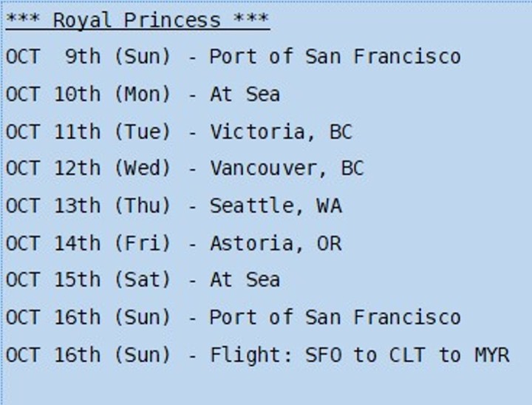532x405 pixels.
Task: Click the (Sat) weekday label
Action: click(x=142, y=280)
